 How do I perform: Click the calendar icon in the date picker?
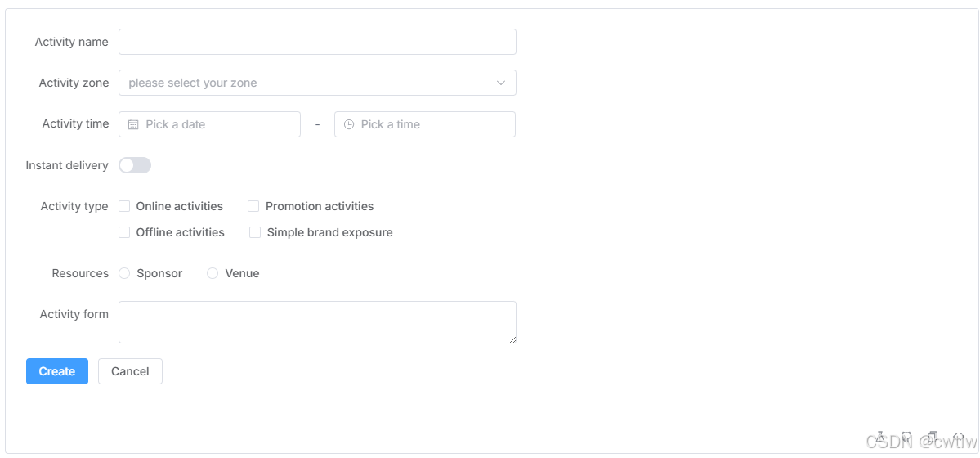(x=133, y=124)
